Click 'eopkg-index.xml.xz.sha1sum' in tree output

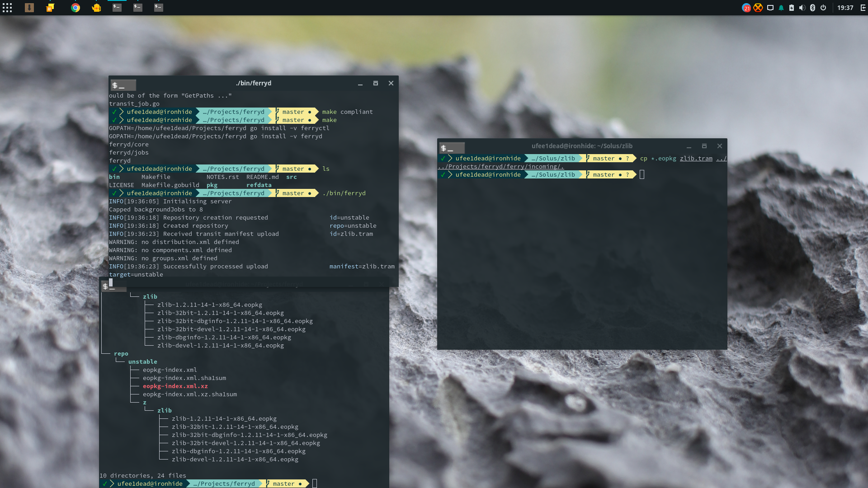tap(190, 394)
